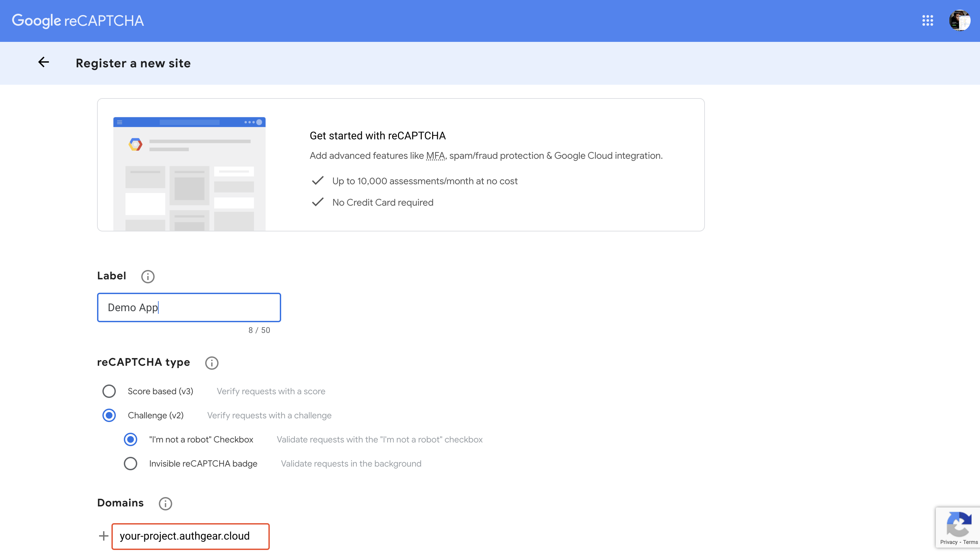Click the reCAPTCHA type info icon
Image resolution: width=980 pixels, height=557 pixels.
click(212, 363)
